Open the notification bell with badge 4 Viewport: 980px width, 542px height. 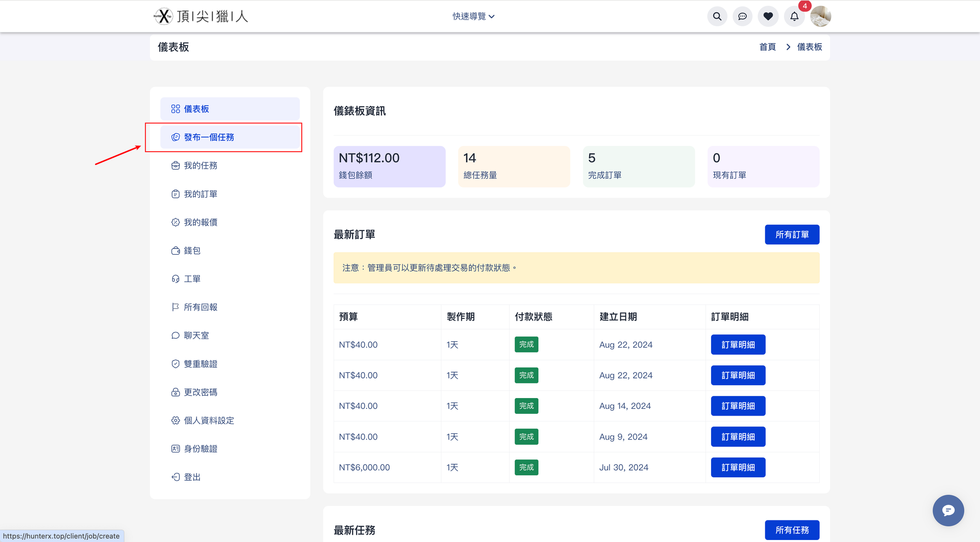(x=794, y=17)
